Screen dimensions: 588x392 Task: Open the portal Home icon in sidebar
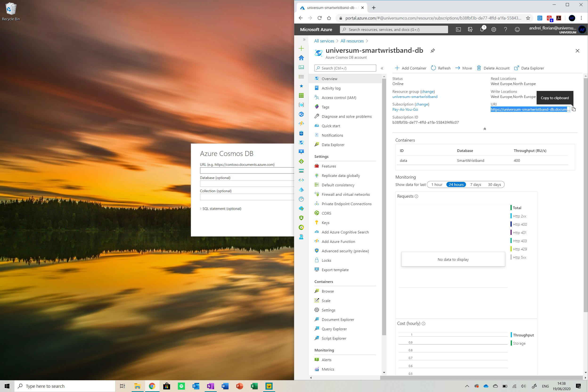coord(301,58)
